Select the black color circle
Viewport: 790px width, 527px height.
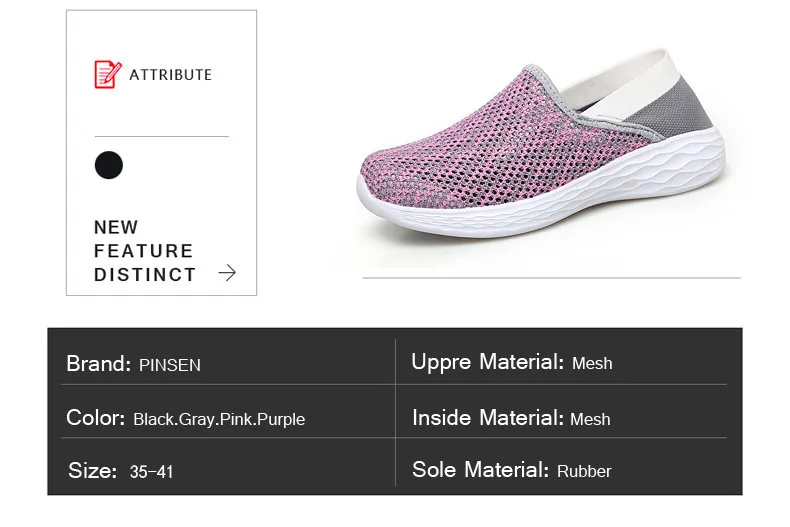pos(109,165)
